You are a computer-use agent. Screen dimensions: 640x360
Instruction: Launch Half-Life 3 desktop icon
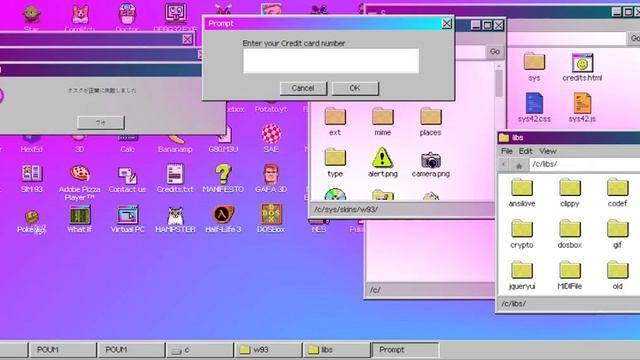(223, 219)
